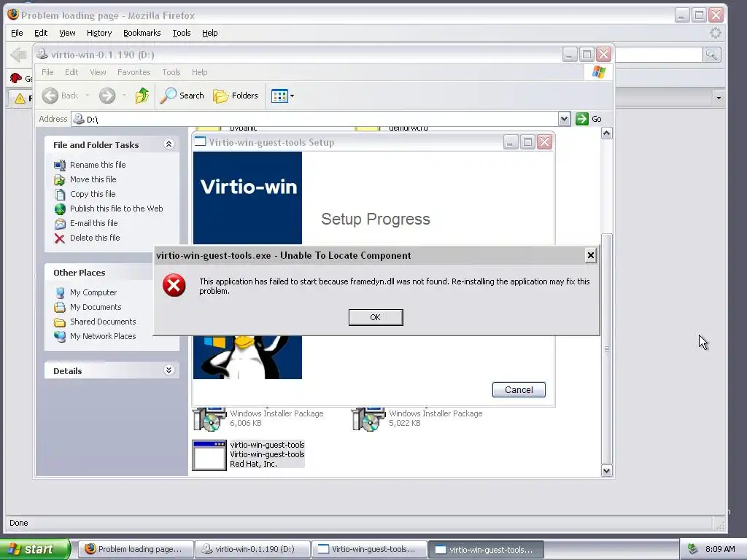Open Explorer Favorites menu
This screenshot has width=747, height=560.
(134, 72)
